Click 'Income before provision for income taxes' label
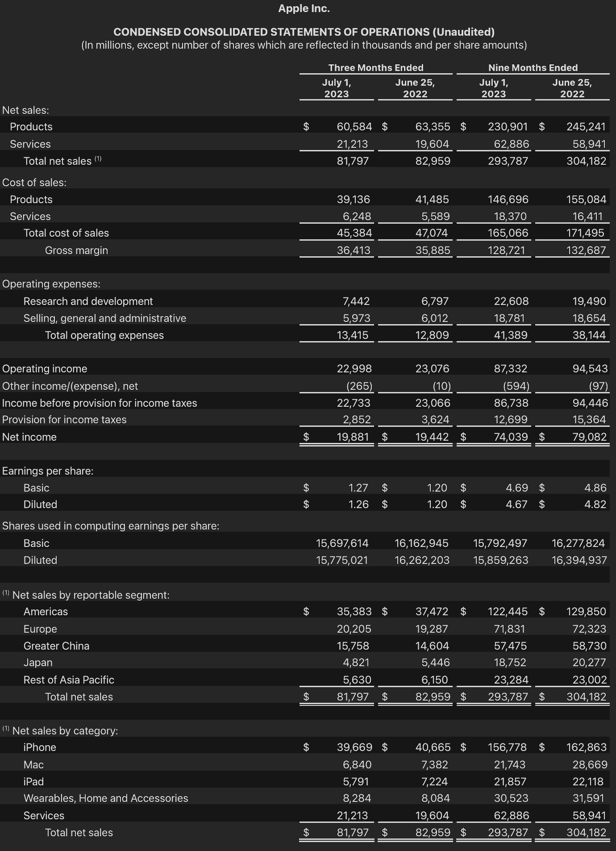This screenshot has height=851, width=616. pyautogui.click(x=100, y=403)
